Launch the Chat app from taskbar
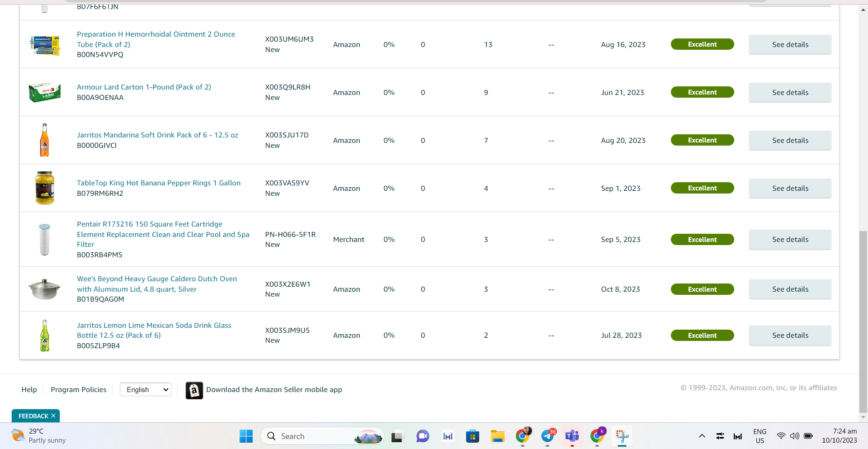This screenshot has width=868, height=449. point(423,436)
